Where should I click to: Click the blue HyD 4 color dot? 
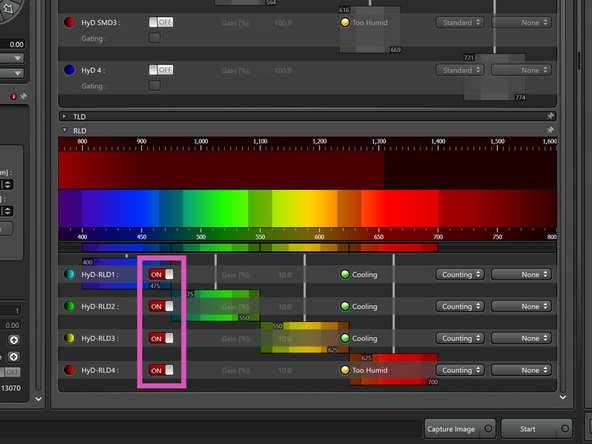point(69,70)
